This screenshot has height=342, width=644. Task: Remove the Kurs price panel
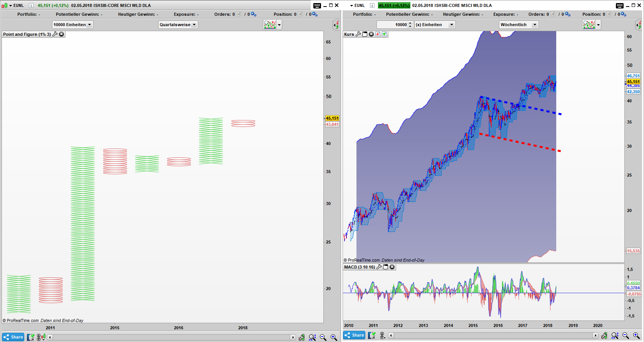(x=371, y=34)
